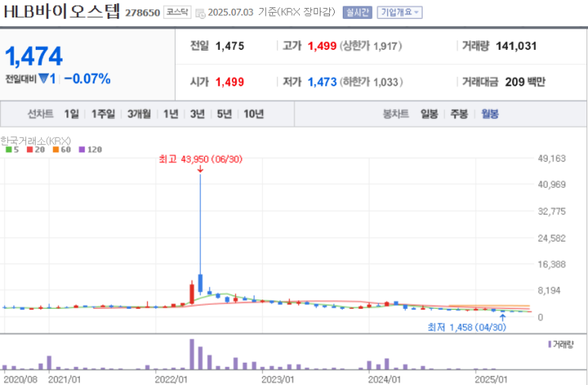Click the 저가 1,473 value
This screenshot has width=588, height=385.
322,82
